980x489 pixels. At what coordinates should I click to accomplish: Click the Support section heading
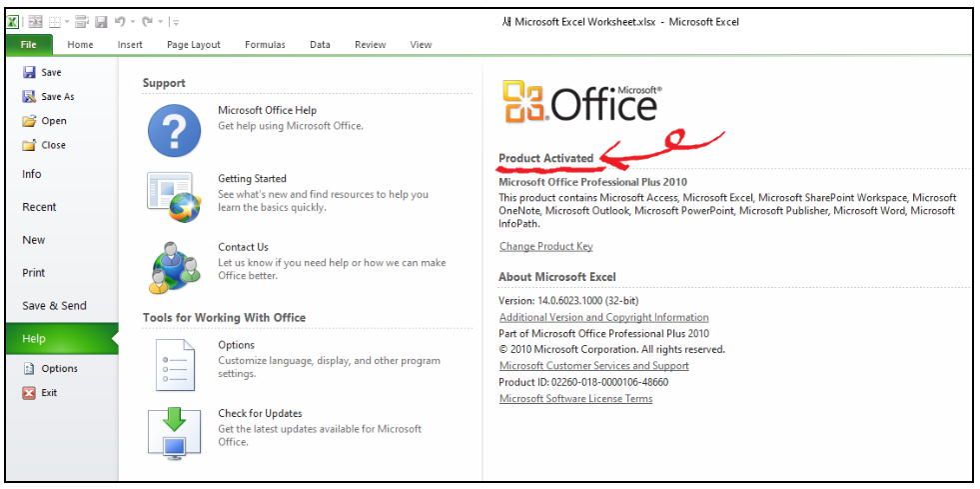[164, 83]
